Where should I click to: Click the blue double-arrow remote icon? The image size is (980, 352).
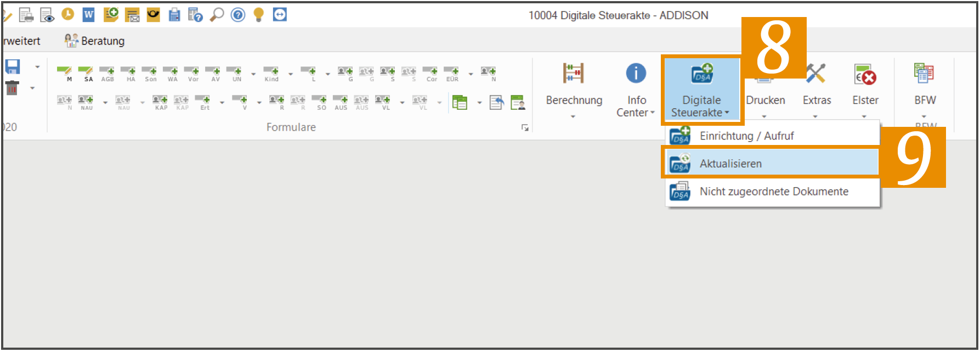(280, 15)
